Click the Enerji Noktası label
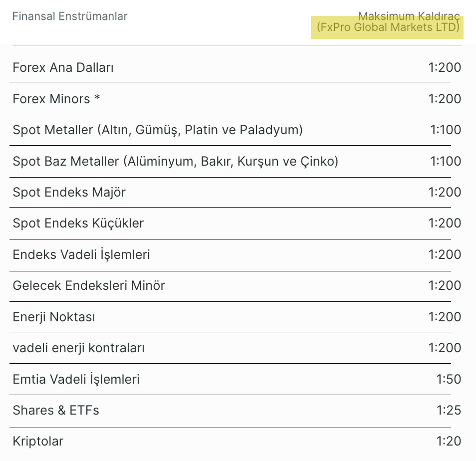476x461 pixels. [54, 317]
